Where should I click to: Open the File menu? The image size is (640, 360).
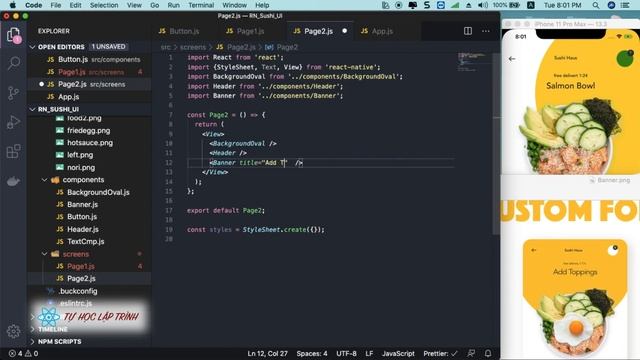(x=56, y=5)
